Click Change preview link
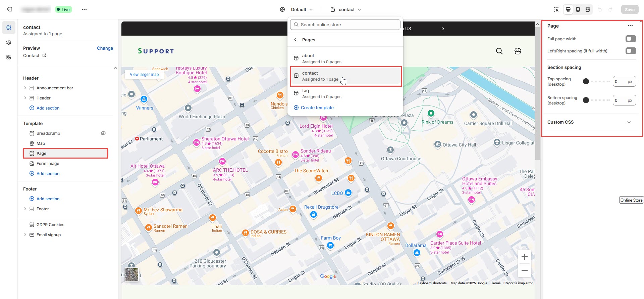Viewport: 644px width, 299px height. [105, 48]
